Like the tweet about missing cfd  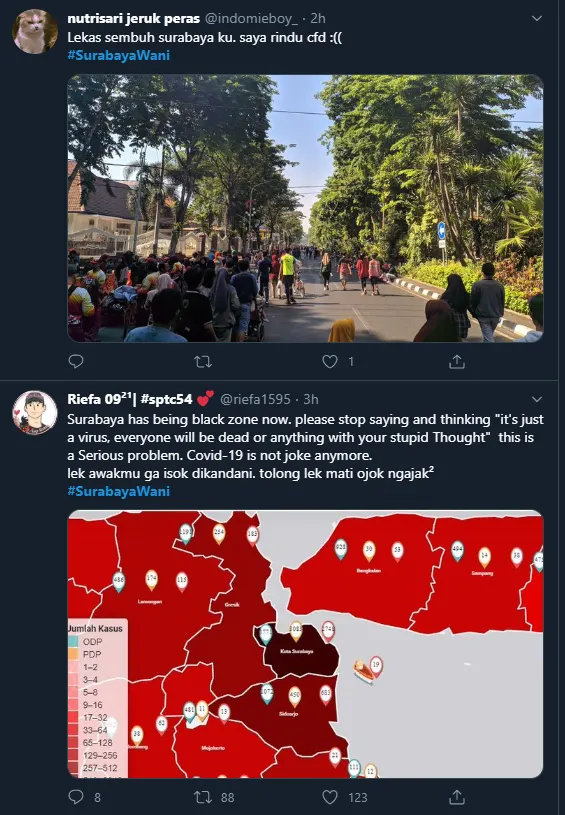coord(330,361)
